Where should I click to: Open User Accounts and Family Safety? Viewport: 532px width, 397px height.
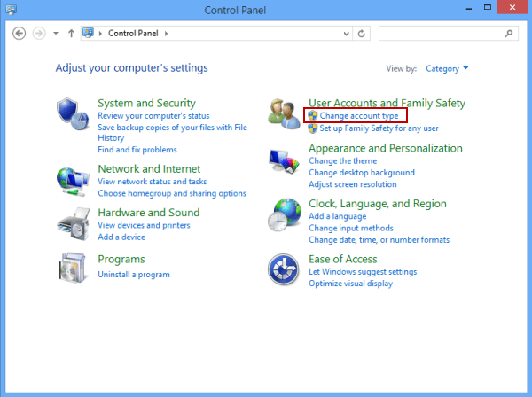[x=387, y=103]
